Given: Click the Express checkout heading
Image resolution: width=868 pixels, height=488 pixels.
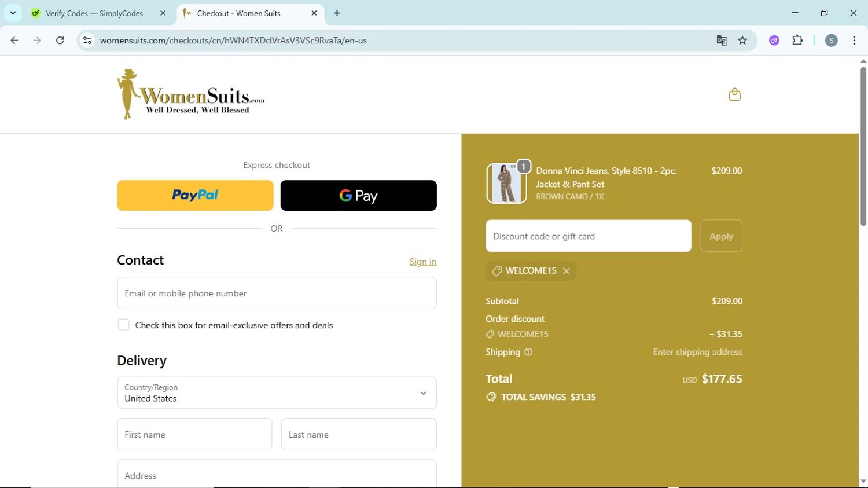Looking at the screenshot, I should click(x=277, y=165).
